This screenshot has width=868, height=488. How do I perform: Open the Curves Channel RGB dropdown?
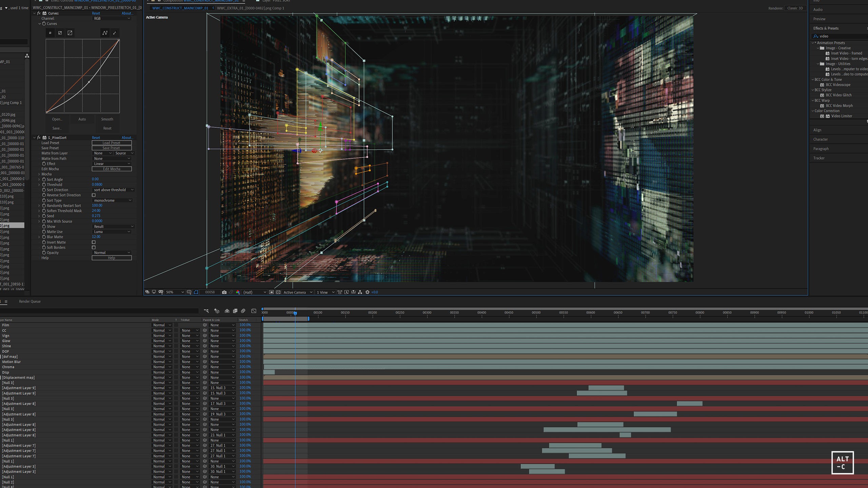coord(112,18)
